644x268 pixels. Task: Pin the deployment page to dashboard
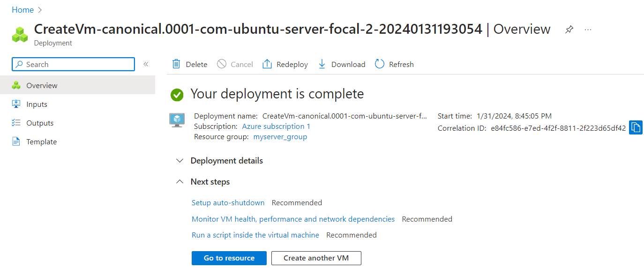569,30
